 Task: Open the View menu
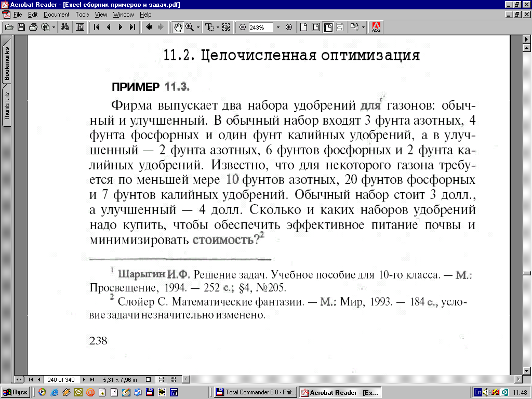point(101,15)
